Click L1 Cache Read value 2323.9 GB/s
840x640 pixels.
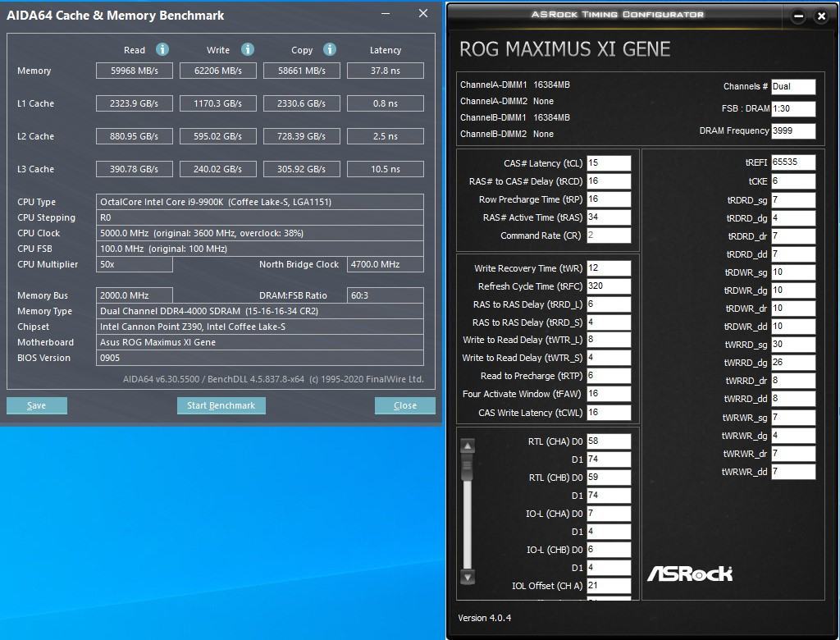(x=135, y=103)
